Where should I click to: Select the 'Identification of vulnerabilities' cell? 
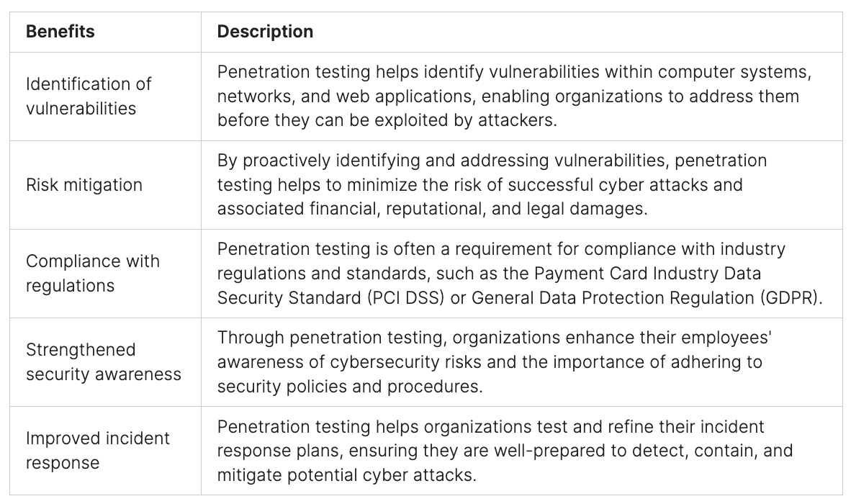point(89,96)
